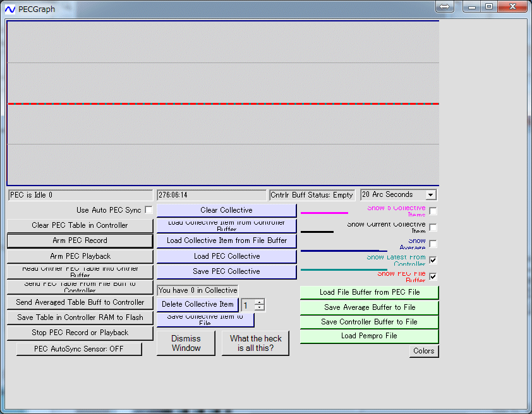The width and height of the screenshot is (532, 414).
Task: Read Cntrler PEC Table into Cntrler Buffer
Action: pyautogui.click(x=80, y=272)
